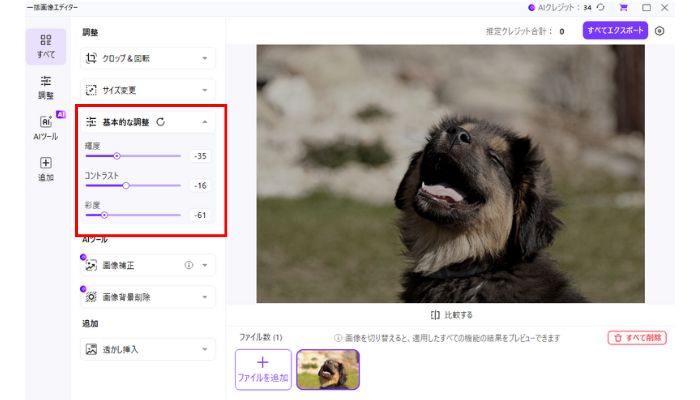Open settings via gear icon beside export
The height and width of the screenshot is (400, 700).
[x=659, y=31]
